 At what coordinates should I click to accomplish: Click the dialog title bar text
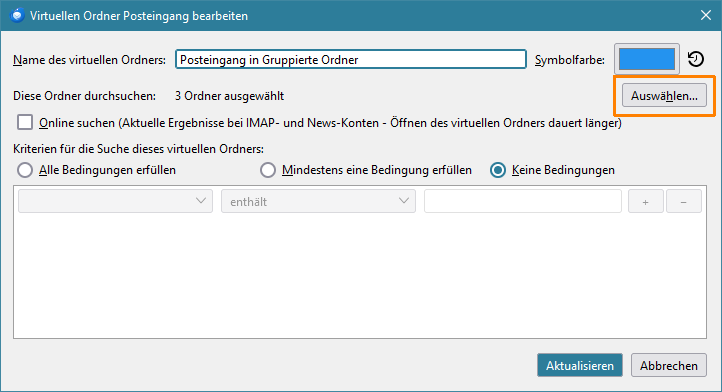tap(139, 16)
